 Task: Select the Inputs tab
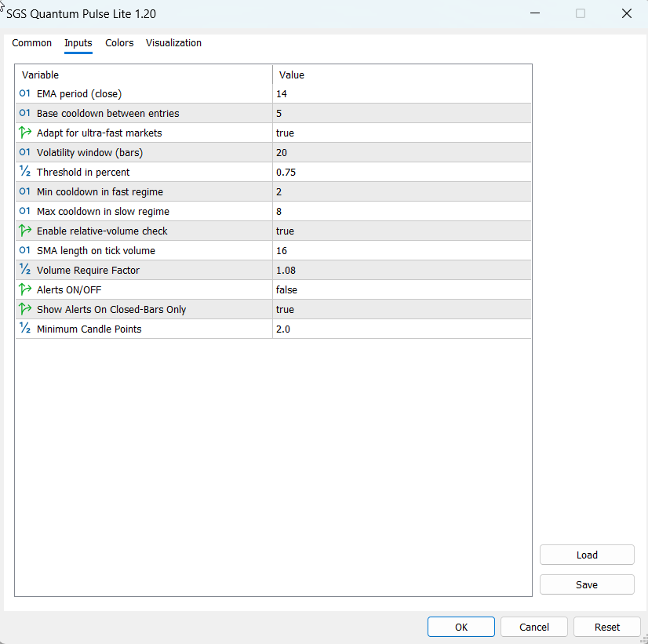78,43
